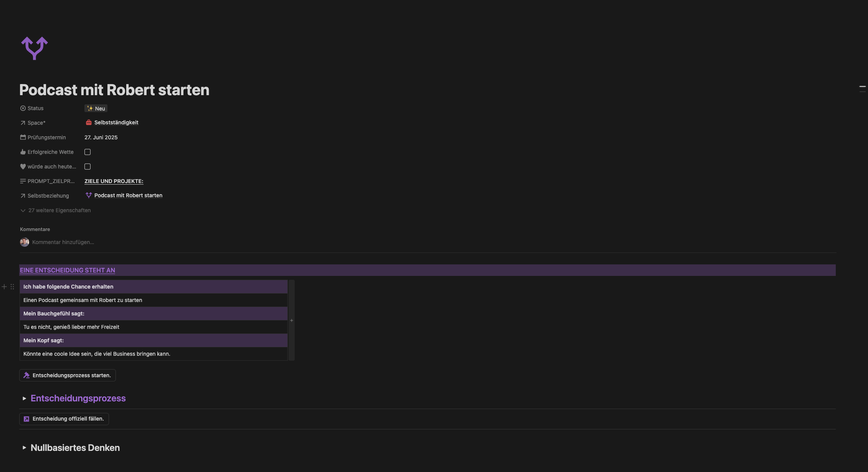868x472 pixels.
Task: Click the Kommentar hinzufügen input field
Action: [x=63, y=242]
